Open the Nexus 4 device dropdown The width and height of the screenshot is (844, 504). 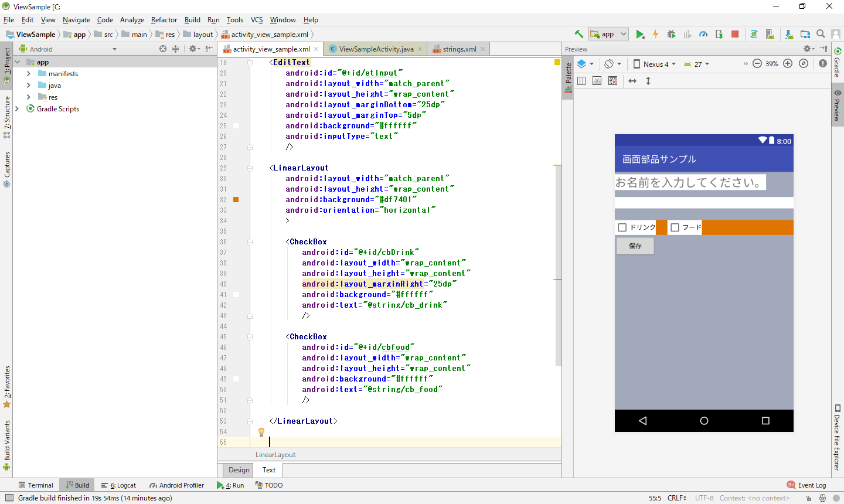coord(655,64)
